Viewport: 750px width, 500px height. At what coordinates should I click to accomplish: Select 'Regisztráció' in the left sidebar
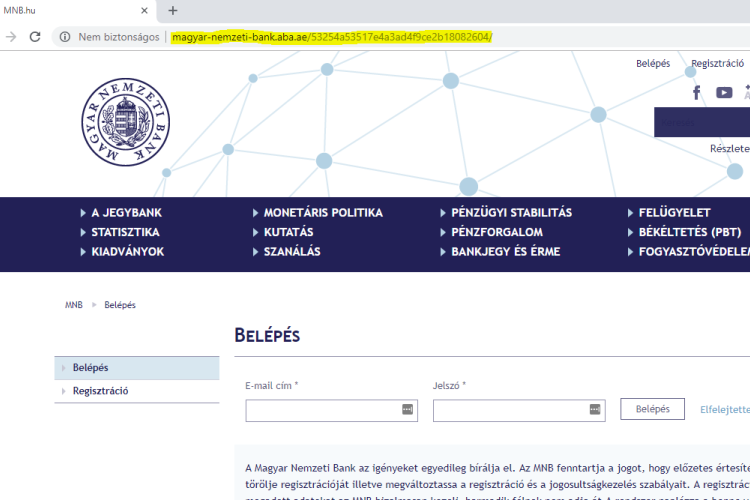100,391
